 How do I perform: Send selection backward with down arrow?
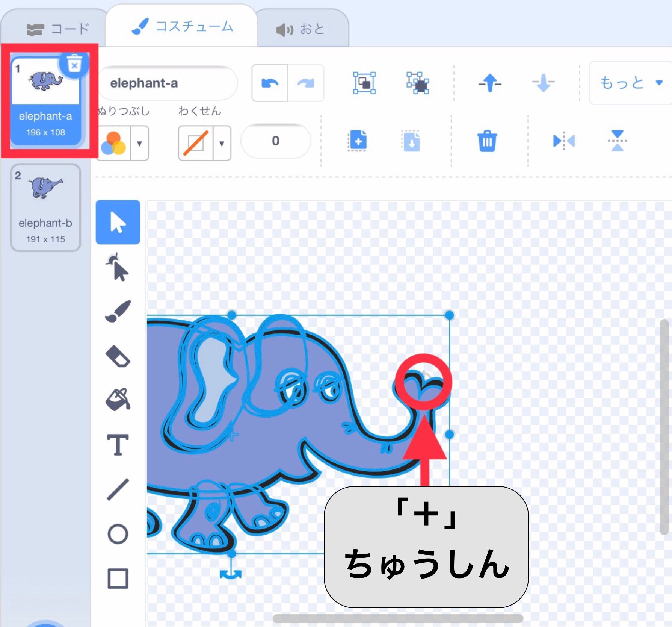543,83
